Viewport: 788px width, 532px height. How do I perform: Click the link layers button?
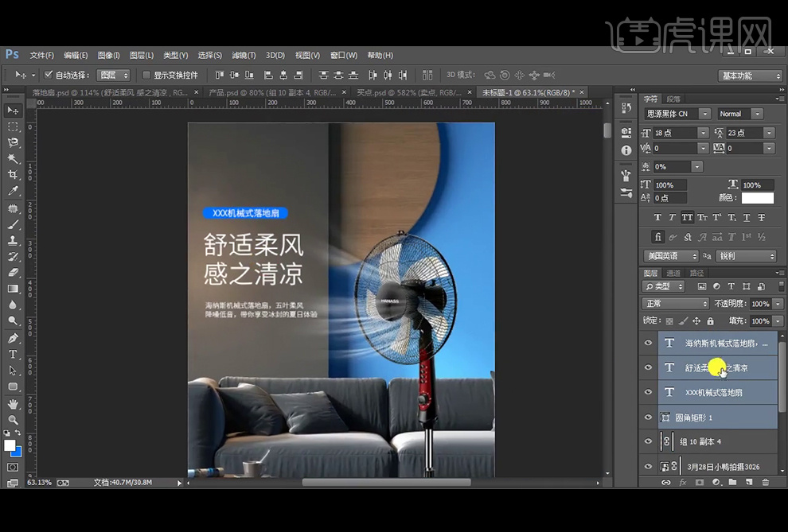pos(666,482)
